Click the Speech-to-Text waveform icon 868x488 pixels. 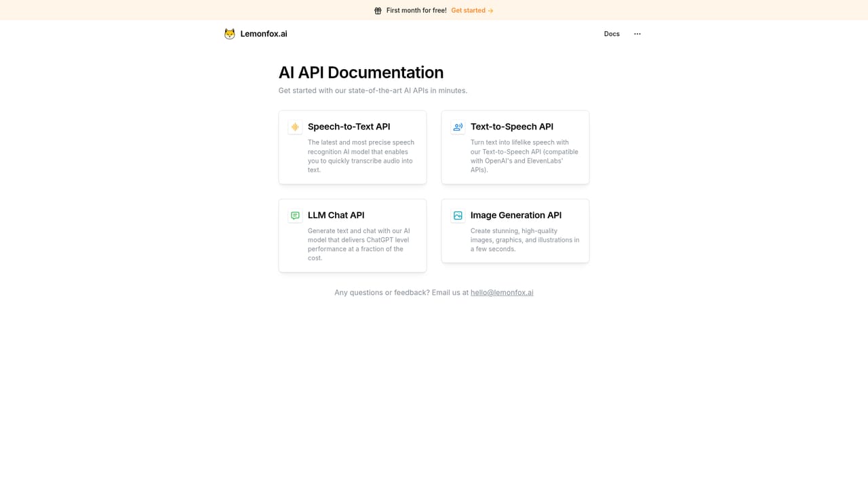click(295, 127)
